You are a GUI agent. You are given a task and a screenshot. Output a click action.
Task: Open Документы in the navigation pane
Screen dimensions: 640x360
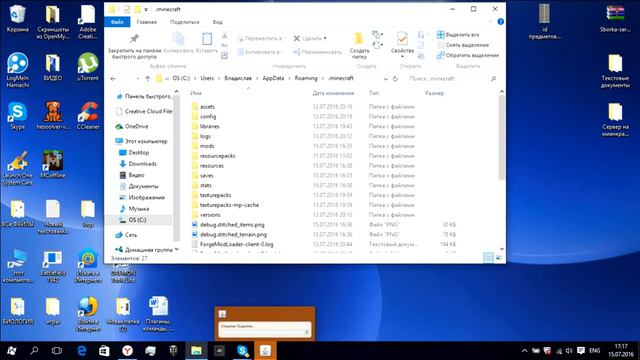[139, 186]
